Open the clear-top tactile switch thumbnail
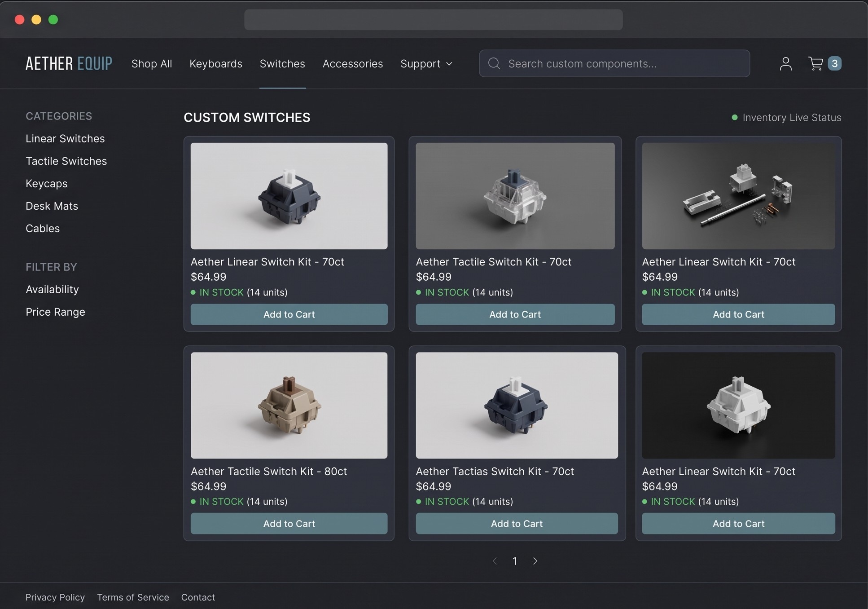The image size is (868, 609). pos(515,196)
